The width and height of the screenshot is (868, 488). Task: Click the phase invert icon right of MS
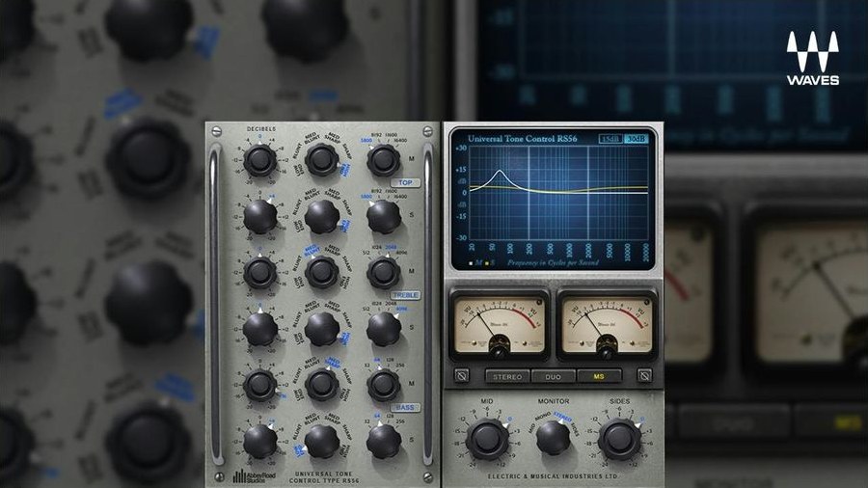pos(644,376)
